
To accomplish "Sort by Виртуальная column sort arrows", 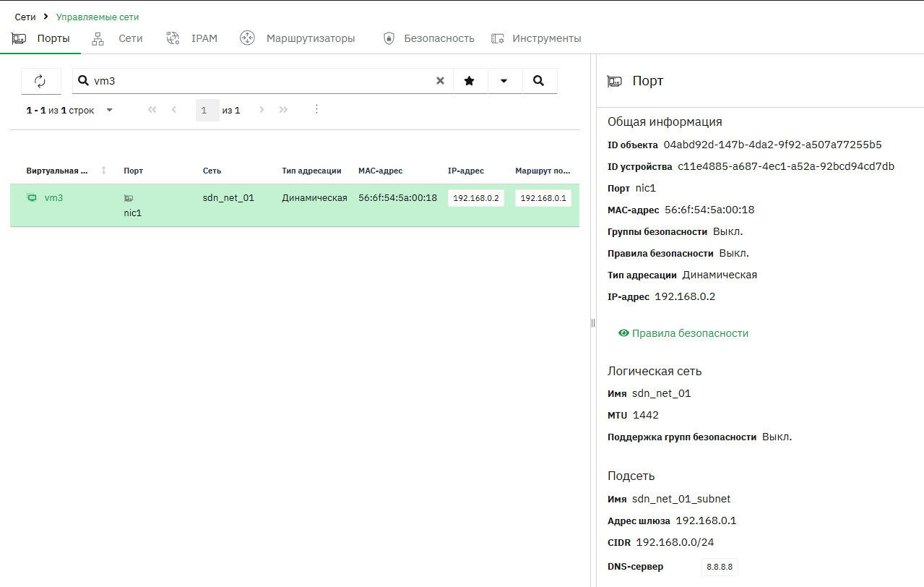I will coord(103,171).
